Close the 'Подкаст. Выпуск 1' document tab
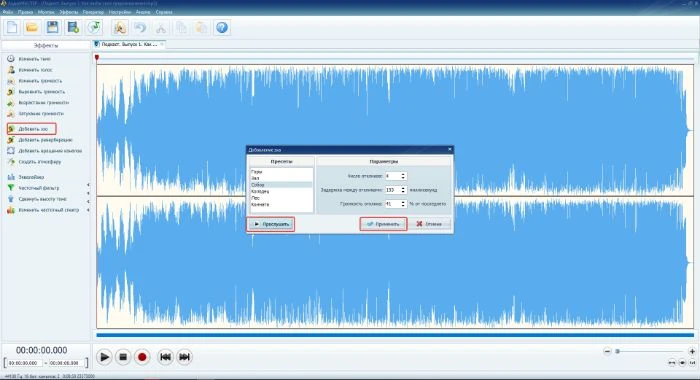The width and height of the screenshot is (700, 380). (x=162, y=44)
